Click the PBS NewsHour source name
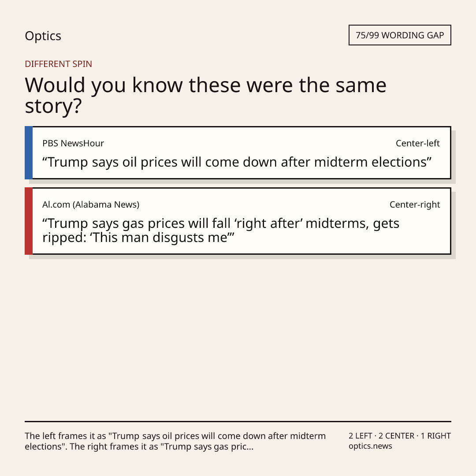Image resolution: width=476 pixels, height=476 pixels. point(73,143)
